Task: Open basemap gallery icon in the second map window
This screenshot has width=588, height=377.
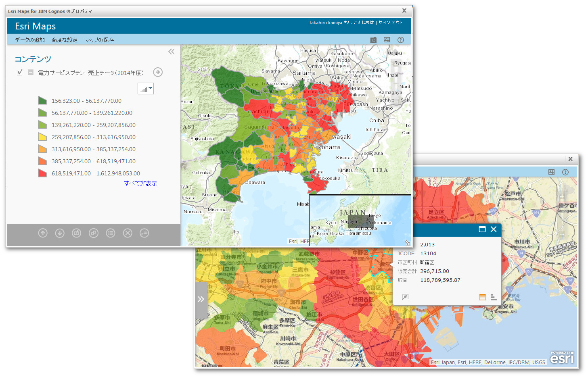Action: pyautogui.click(x=551, y=172)
